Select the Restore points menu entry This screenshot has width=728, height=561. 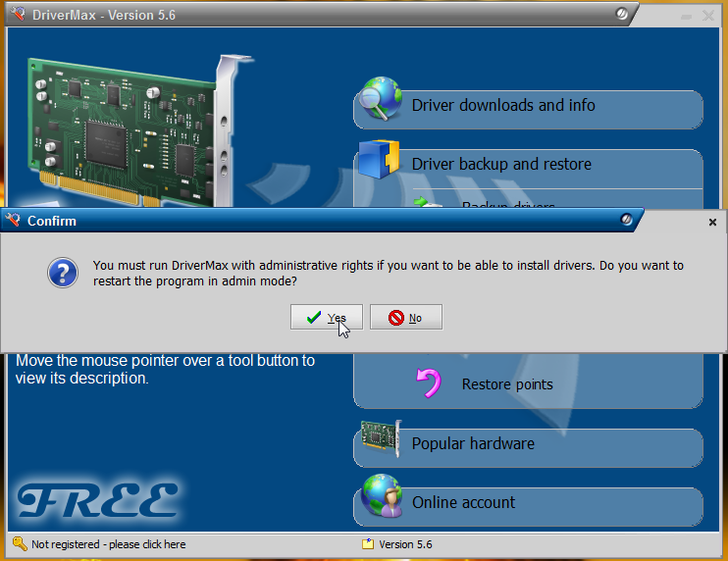(x=507, y=384)
